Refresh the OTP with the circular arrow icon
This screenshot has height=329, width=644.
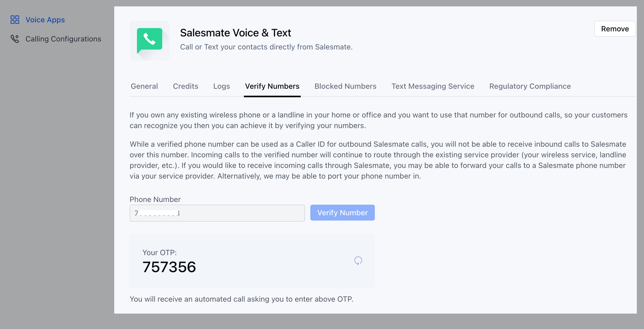click(358, 261)
